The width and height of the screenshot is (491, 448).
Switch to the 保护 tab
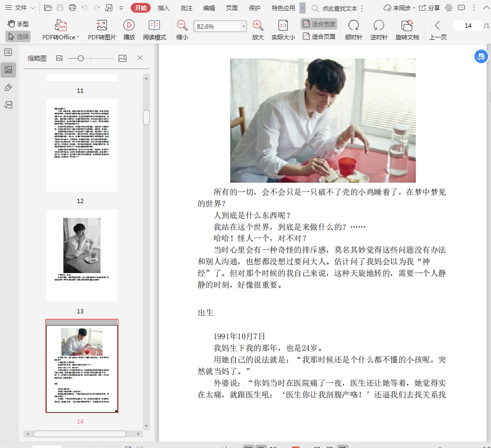click(255, 8)
